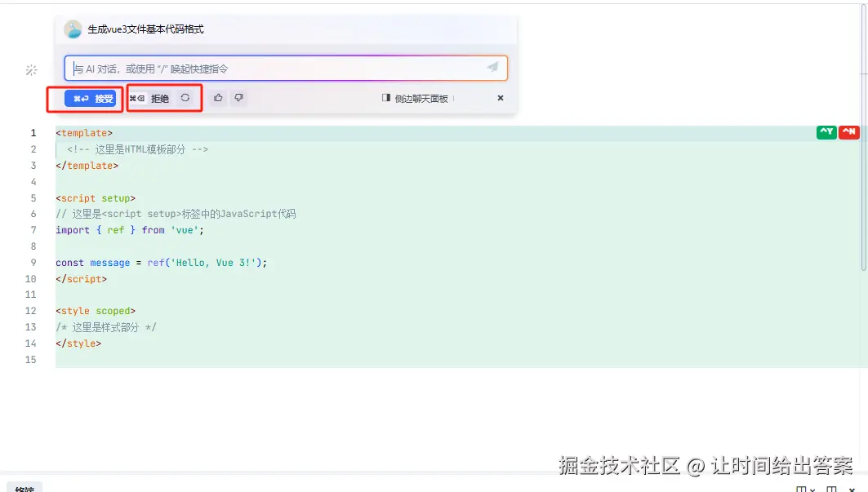Click the closing </script> tag
Screen dimensions: 868x492
pos(81,279)
